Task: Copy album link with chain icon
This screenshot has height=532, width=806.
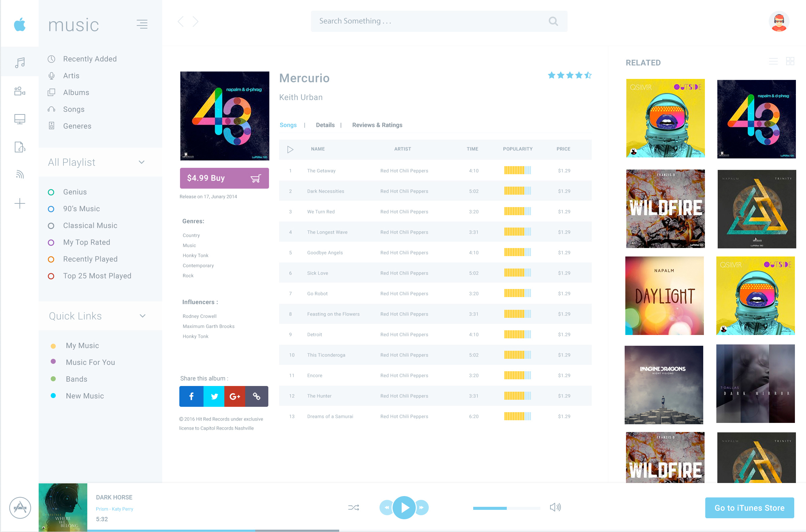Action: click(x=257, y=396)
